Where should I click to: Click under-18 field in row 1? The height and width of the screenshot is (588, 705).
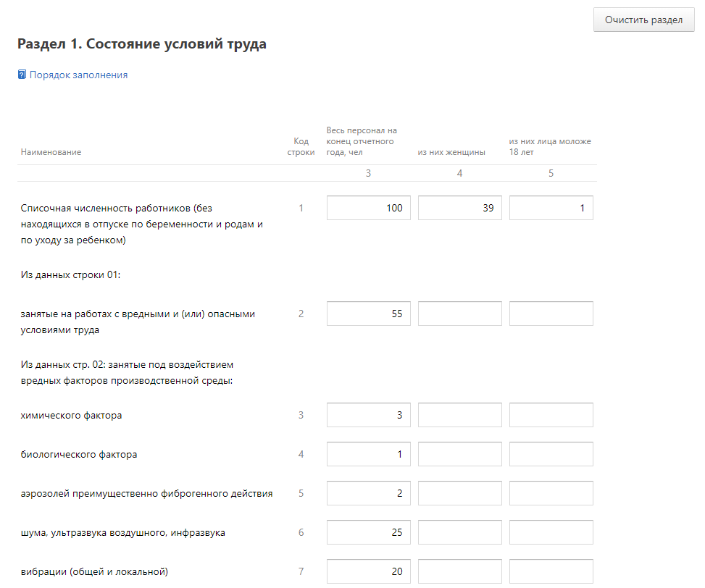(551, 208)
